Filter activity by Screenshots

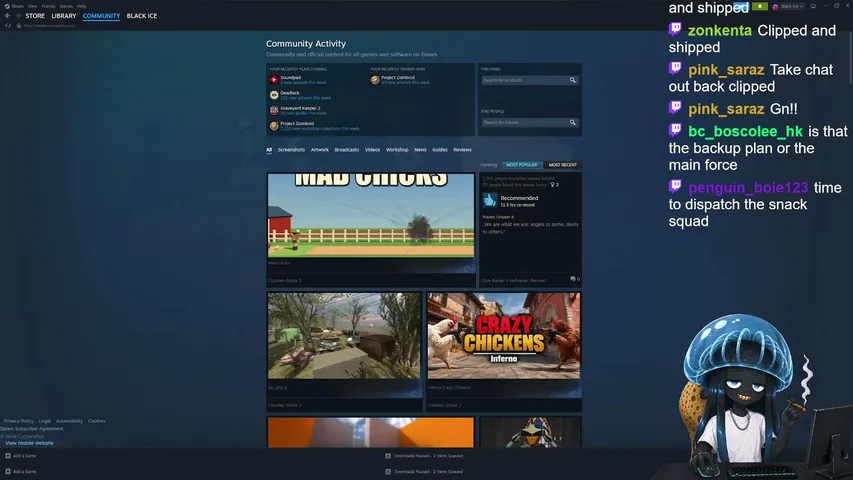pos(291,150)
